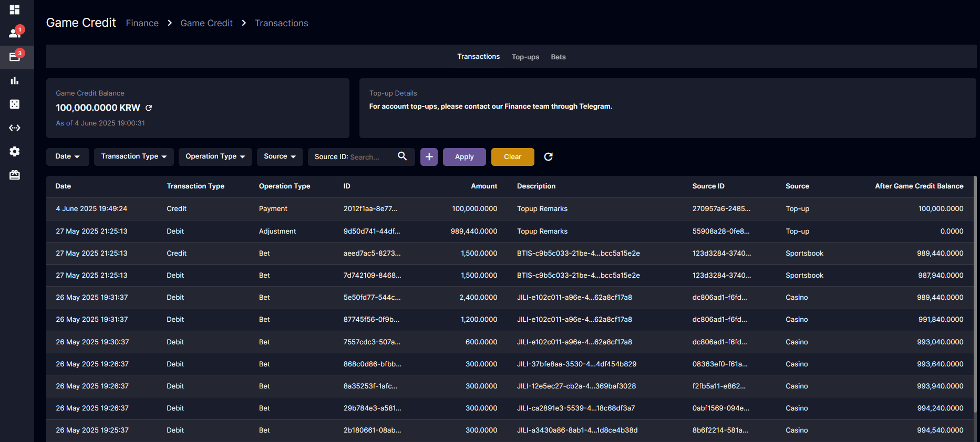This screenshot has height=442, width=980.
Task: Select transaction ID 2012f1aa-8e77...
Action: click(x=370, y=209)
